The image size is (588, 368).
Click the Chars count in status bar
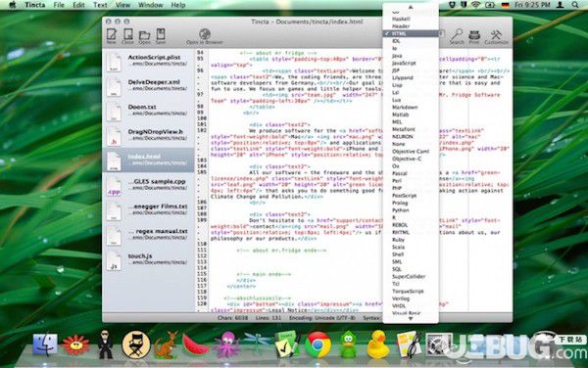[233, 318]
